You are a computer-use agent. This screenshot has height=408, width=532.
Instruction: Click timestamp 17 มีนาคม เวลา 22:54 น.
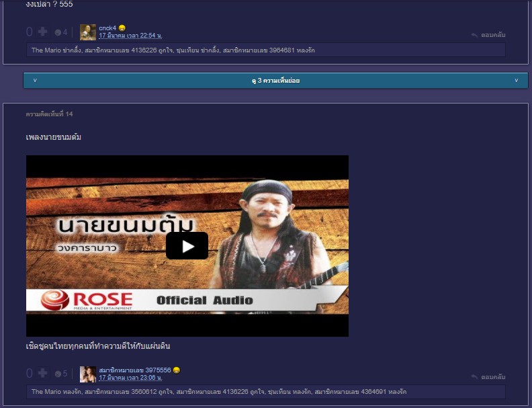point(130,36)
